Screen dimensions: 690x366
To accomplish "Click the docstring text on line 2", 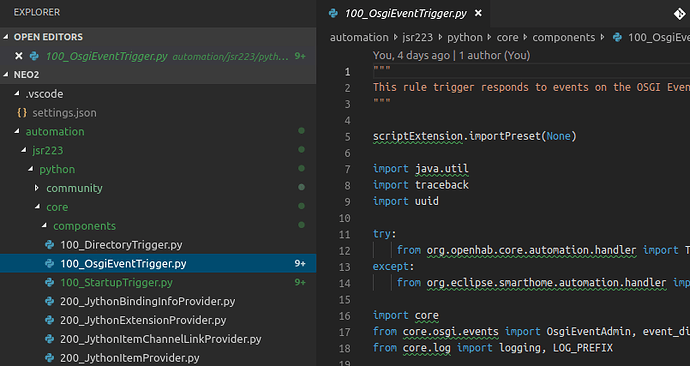I will click(x=531, y=87).
